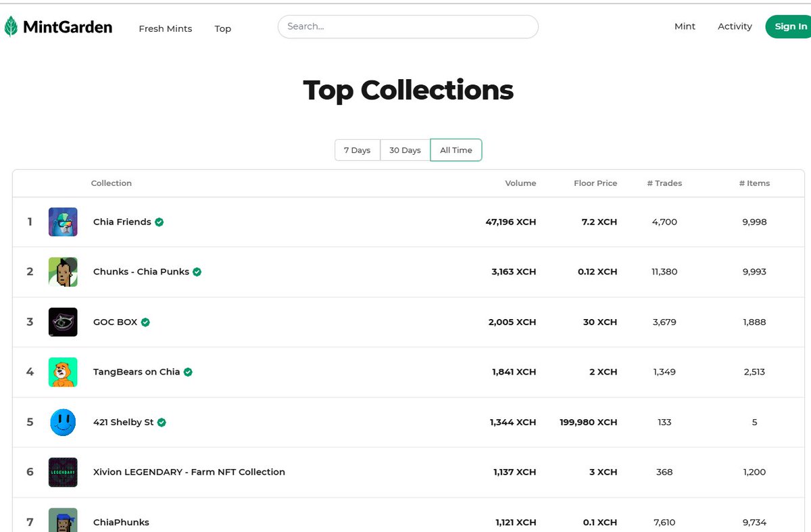Open the Chunks - Chia Punks link
Screen dimensions: 811x532
(x=141, y=272)
